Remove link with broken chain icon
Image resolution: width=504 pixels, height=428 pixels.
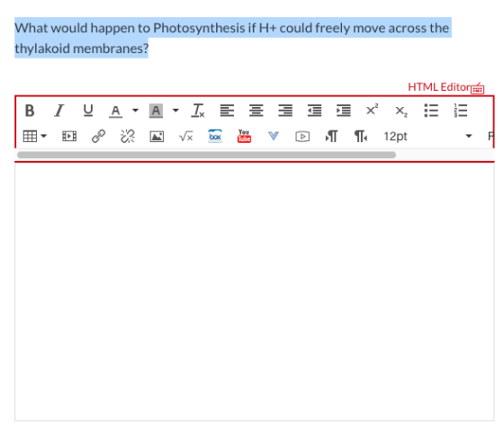point(128,137)
